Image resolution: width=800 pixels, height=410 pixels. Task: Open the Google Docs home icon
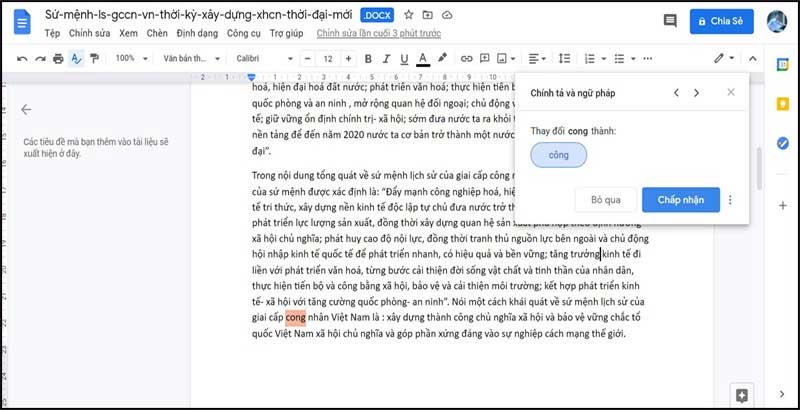point(22,22)
